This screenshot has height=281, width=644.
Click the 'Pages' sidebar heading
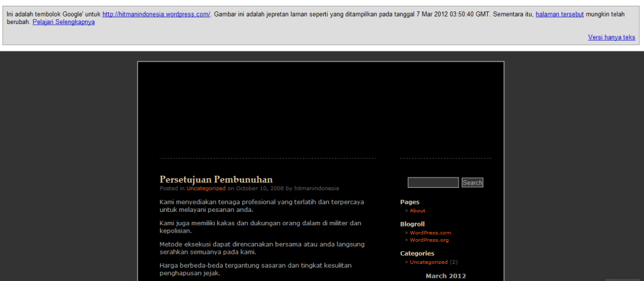click(x=410, y=202)
